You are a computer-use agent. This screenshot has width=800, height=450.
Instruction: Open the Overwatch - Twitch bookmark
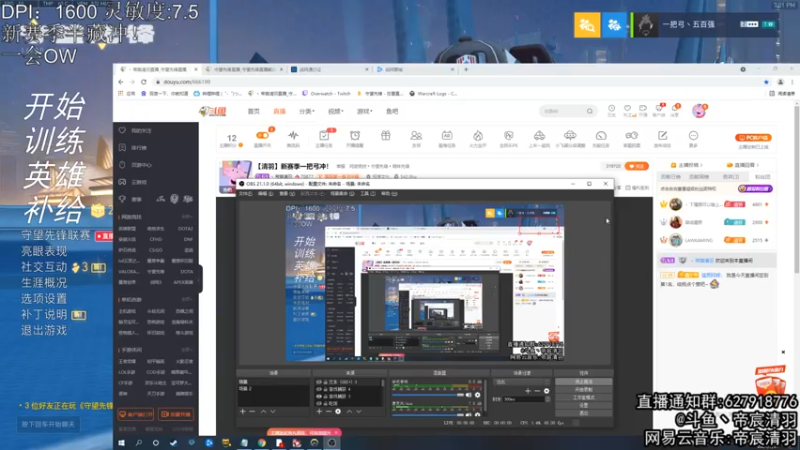coord(327,94)
